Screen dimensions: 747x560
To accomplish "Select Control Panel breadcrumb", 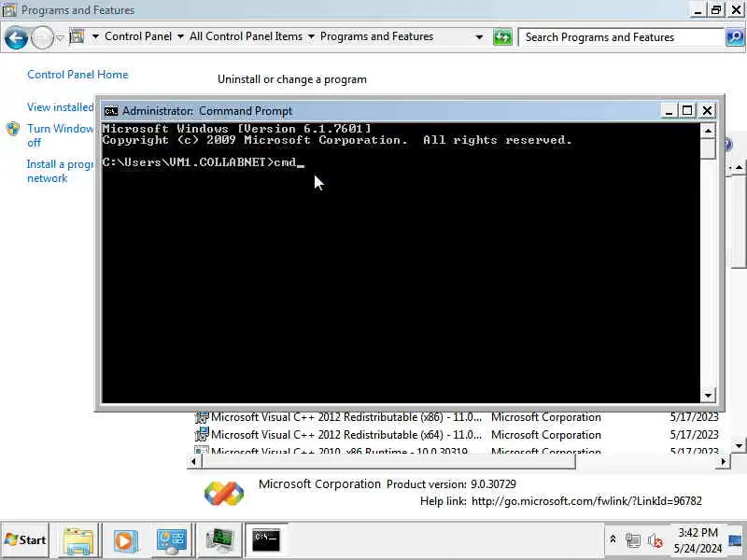I will point(138,36).
